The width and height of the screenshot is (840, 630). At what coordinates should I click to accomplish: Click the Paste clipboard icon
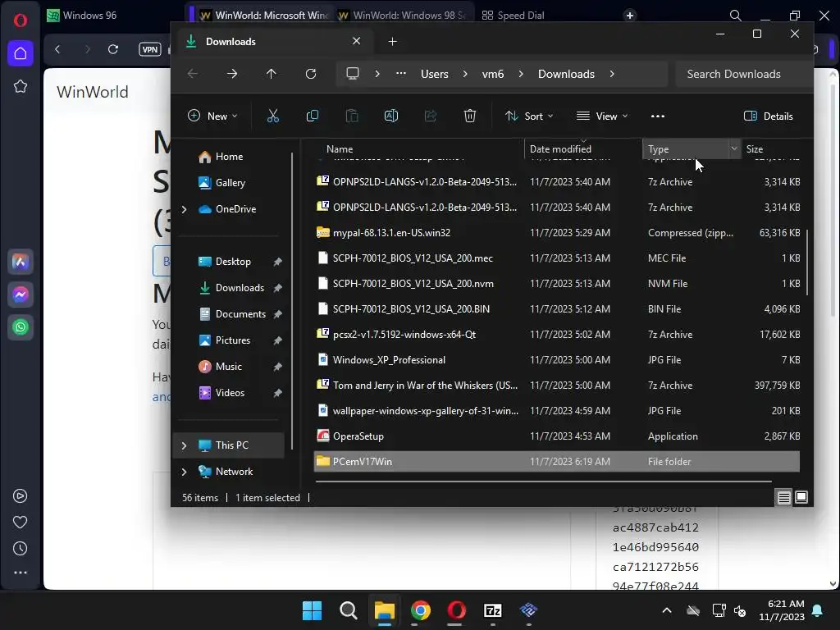[351, 116]
